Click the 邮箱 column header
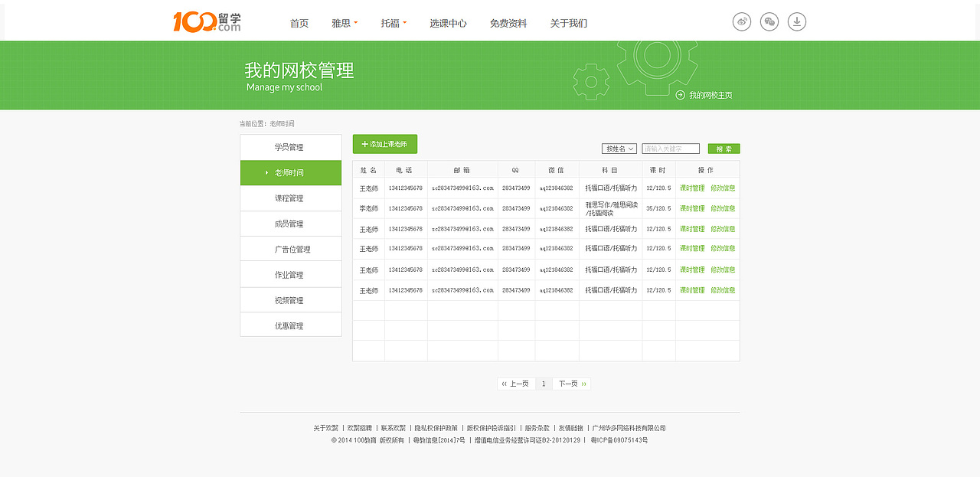The image size is (980, 477). point(462,170)
